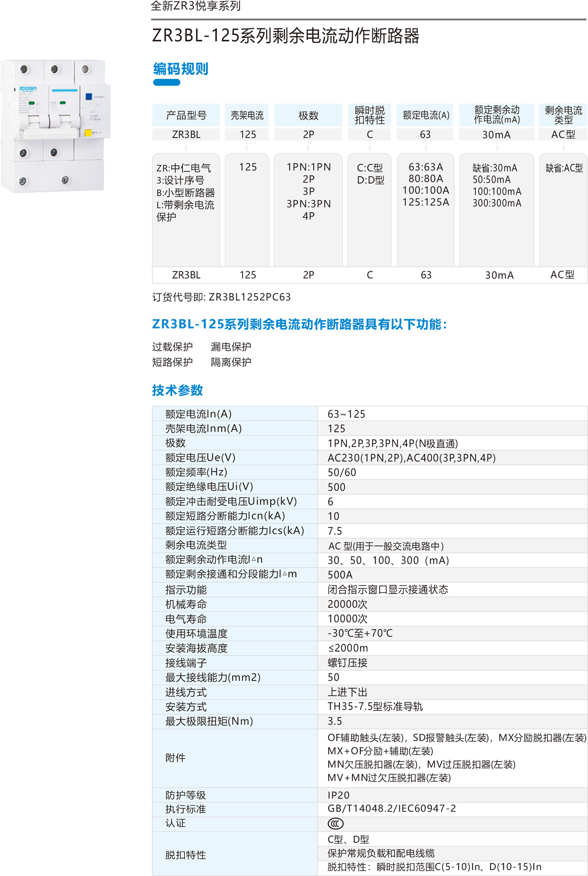Click the CCC certification mark icon
Viewport: 588px width, 876px height.
pos(336,824)
